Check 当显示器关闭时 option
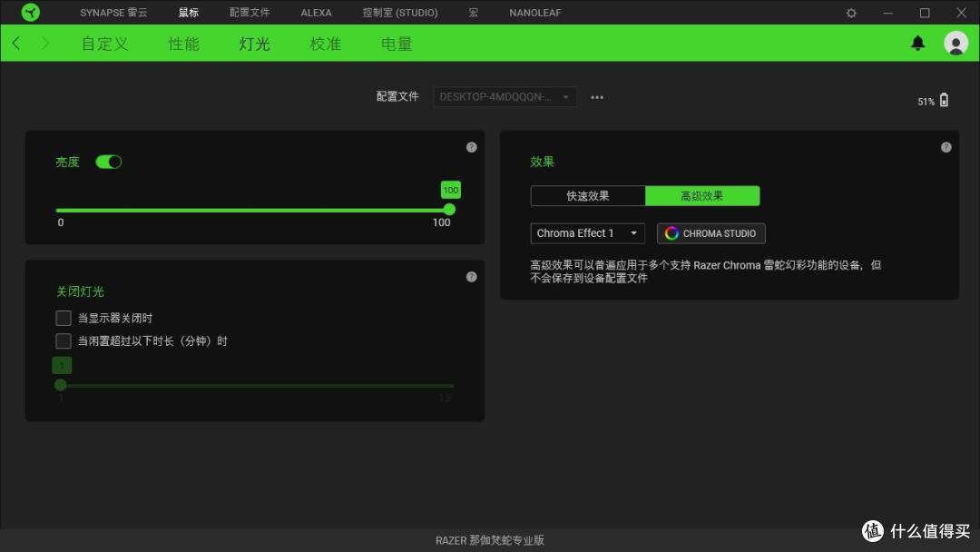Image resolution: width=980 pixels, height=552 pixels. click(64, 318)
